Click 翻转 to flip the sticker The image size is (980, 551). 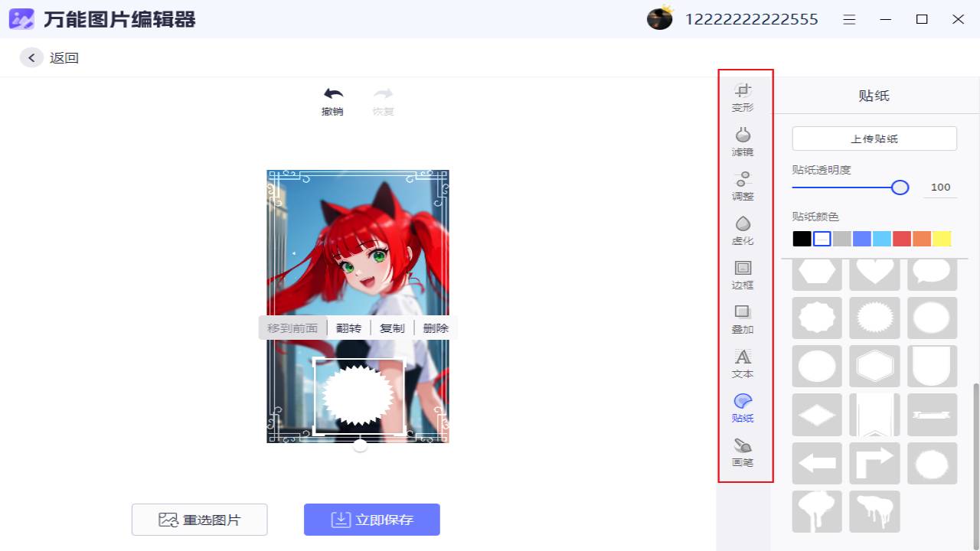349,327
